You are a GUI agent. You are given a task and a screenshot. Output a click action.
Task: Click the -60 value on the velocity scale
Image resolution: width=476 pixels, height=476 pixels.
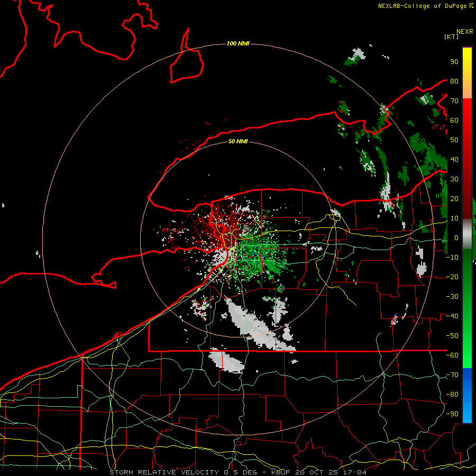[452, 355]
